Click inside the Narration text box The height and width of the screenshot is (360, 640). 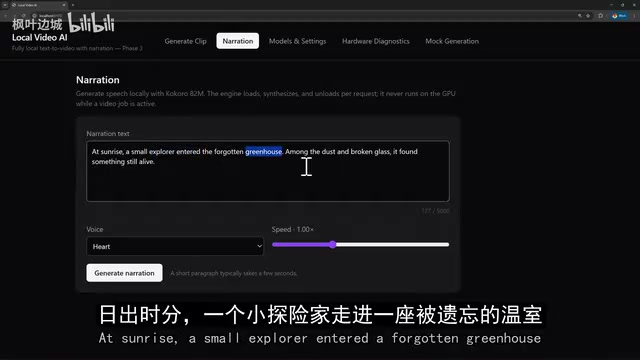tap(268, 171)
